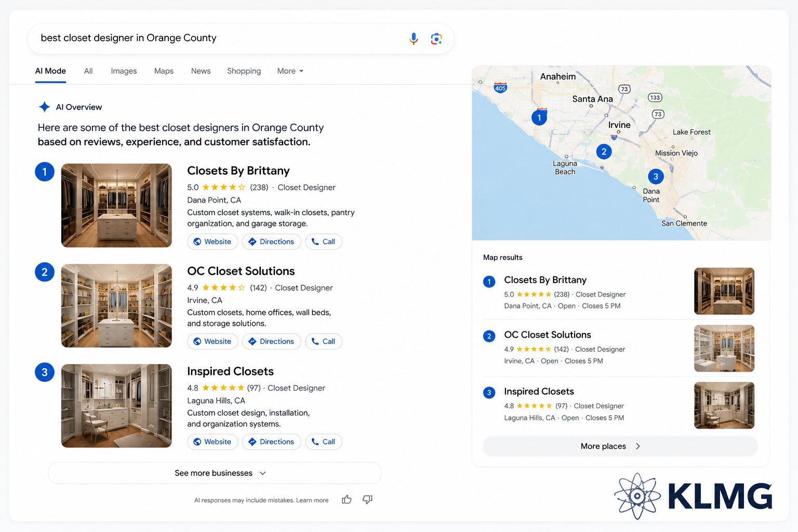View OC Closet Solutions large closet photo
Viewport: 798px width, 532px height.
(x=116, y=305)
